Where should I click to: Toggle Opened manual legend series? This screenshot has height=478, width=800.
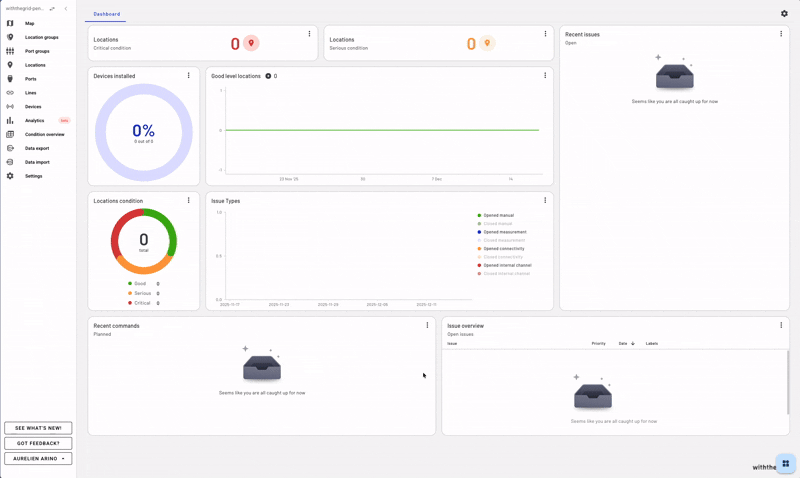click(497, 215)
